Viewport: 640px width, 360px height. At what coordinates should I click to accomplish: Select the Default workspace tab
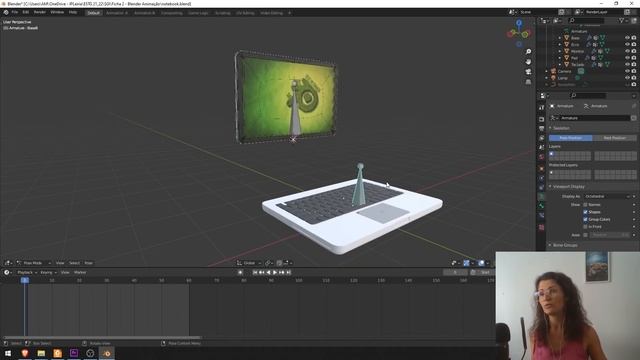(93, 13)
